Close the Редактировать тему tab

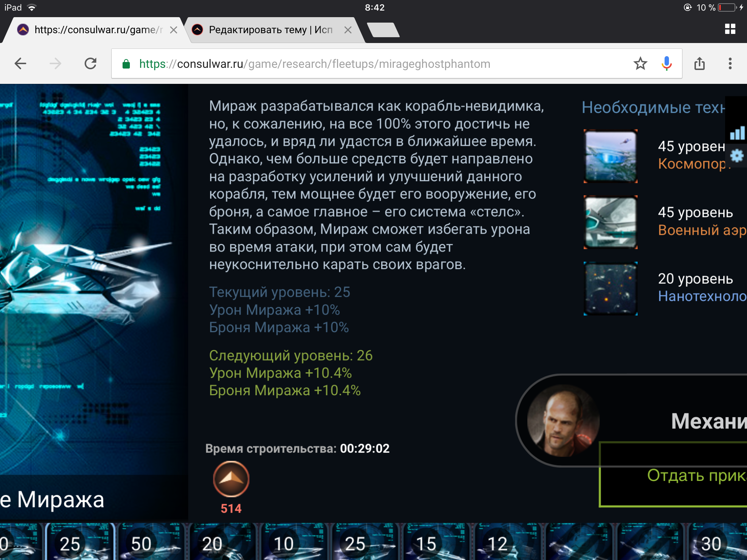pos(348,30)
